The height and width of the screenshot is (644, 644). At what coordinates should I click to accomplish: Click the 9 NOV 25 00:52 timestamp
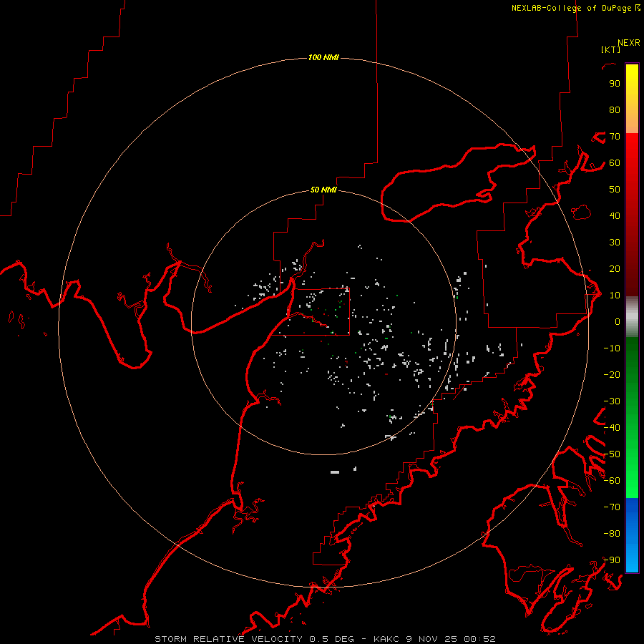[451, 639]
